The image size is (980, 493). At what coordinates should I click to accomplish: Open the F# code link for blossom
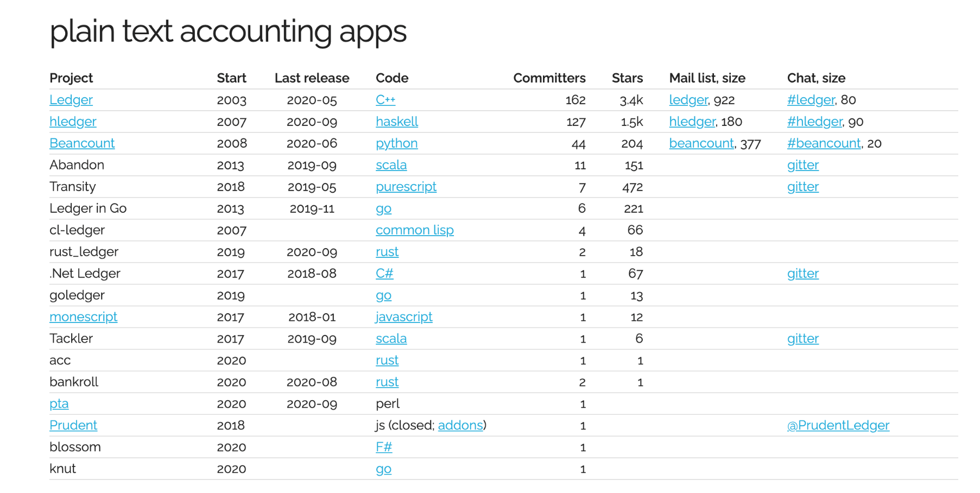click(384, 447)
